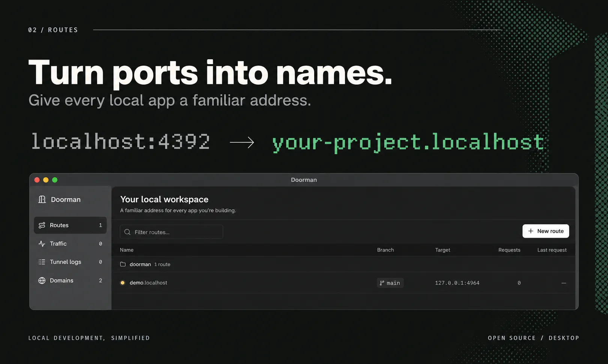
Task: Open the Routes section
Action: (70, 225)
